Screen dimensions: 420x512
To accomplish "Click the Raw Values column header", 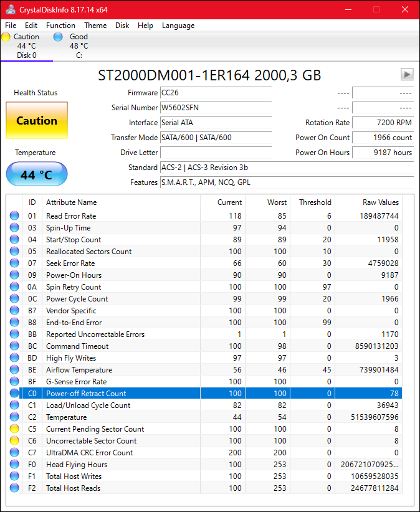I will pyautogui.click(x=369, y=202).
